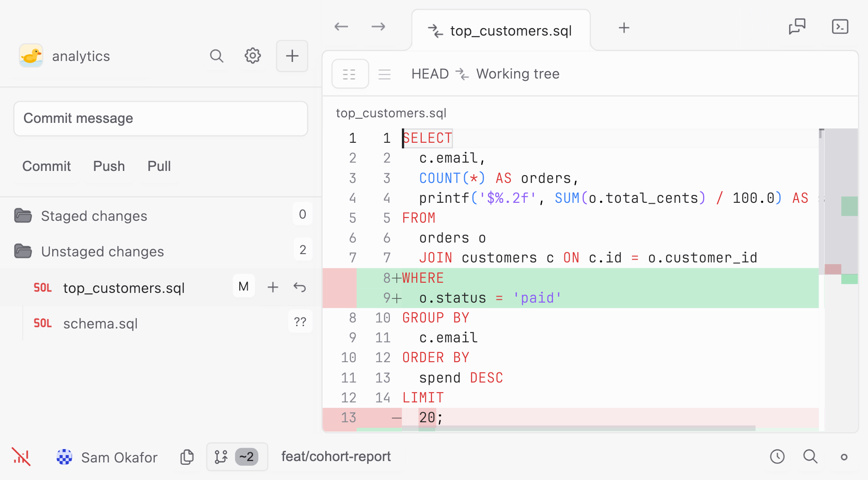Screen dimensions: 868x480
Task: Click HEAD to Working tree comparison label
Action: tap(485, 74)
